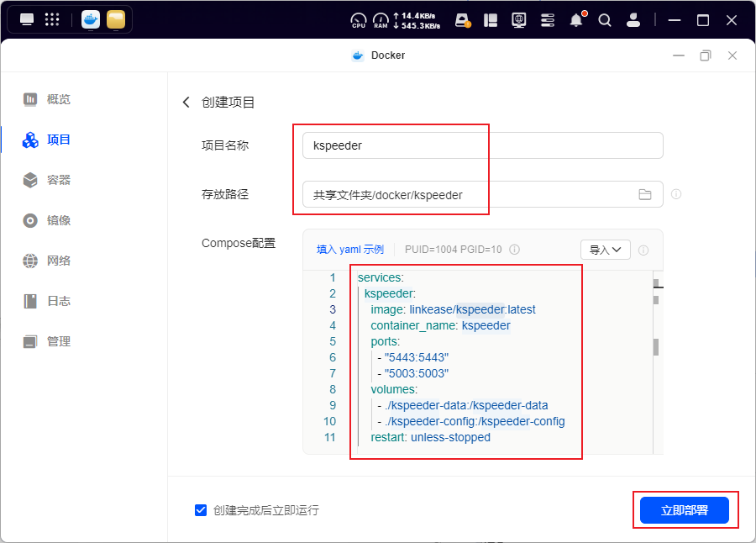
Task: Restore the Docker window size
Action: point(706,55)
